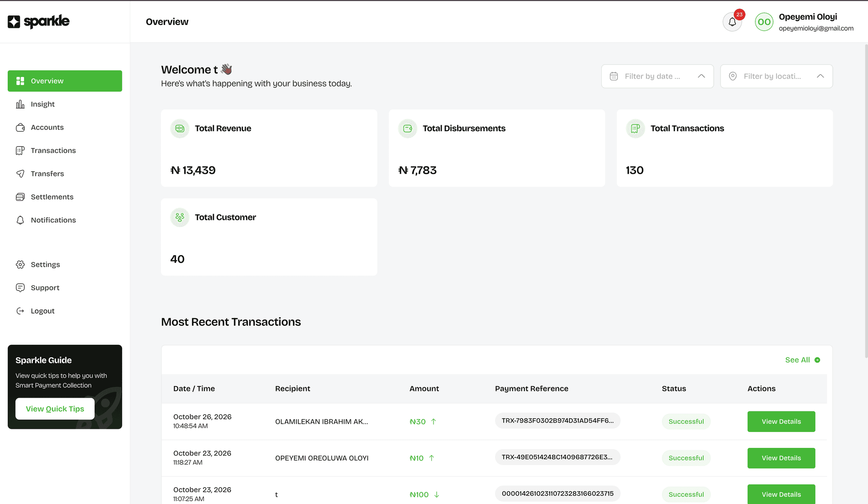Viewport: 868px width, 504px height.
Task: Click the Insight bar chart icon
Action: click(x=20, y=104)
